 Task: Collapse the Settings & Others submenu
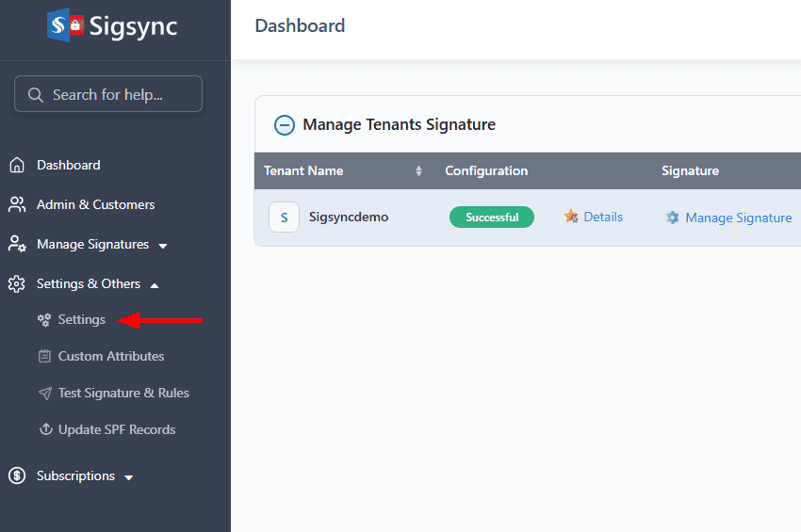(155, 285)
